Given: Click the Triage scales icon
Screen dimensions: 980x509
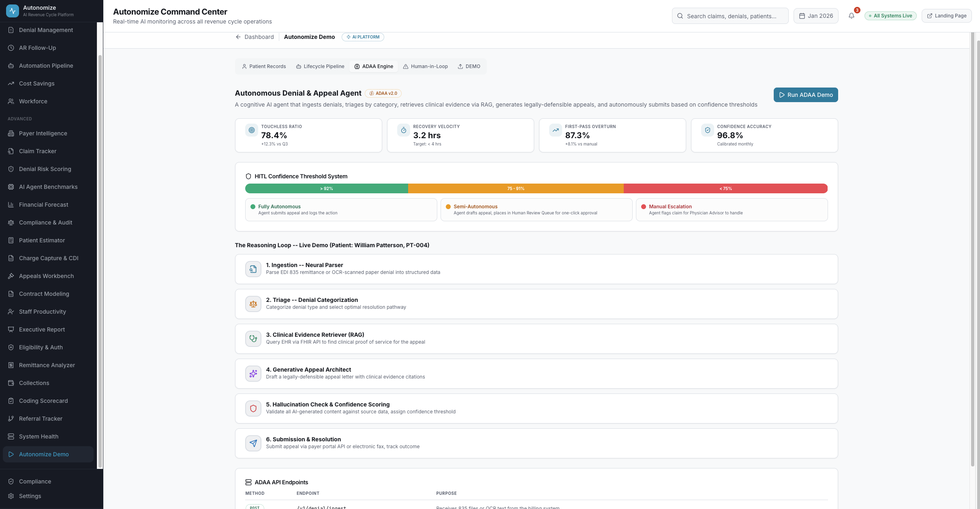Looking at the screenshot, I should coord(253,304).
